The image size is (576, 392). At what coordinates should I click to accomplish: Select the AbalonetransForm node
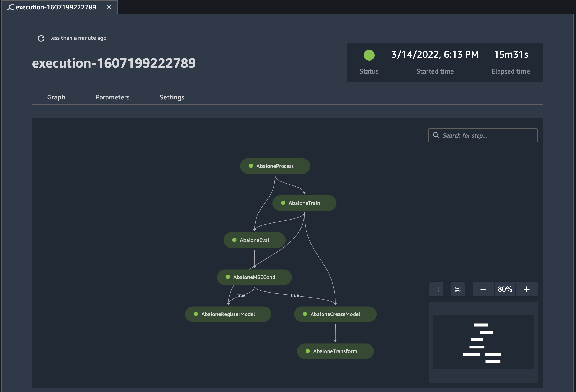click(335, 350)
